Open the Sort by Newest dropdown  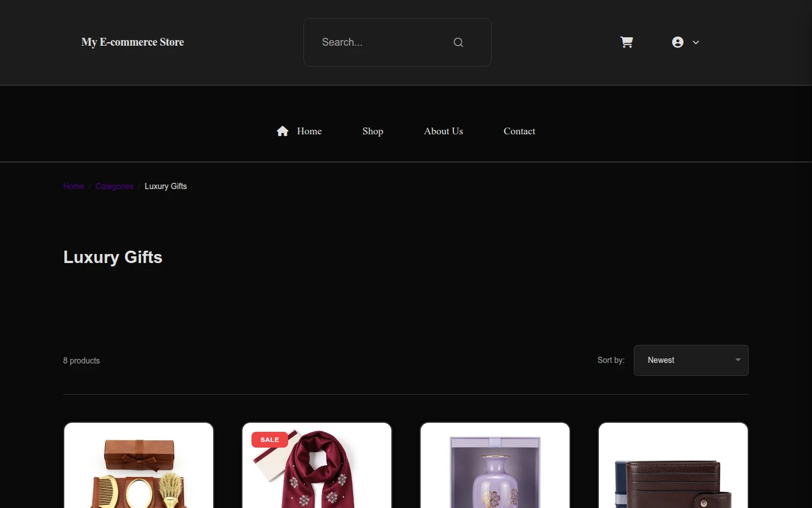tap(691, 360)
